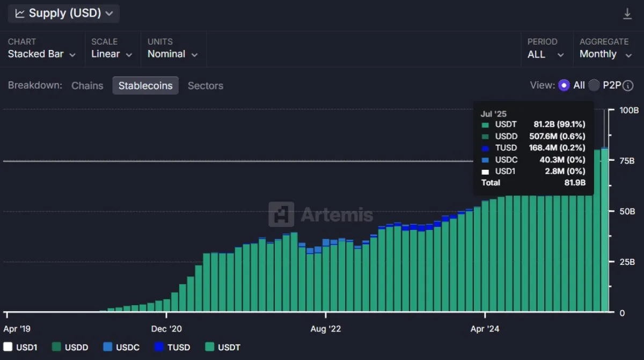The height and width of the screenshot is (360, 644).
Task: Click the Dec '20 axis label
Action: (x=166, y=329)
